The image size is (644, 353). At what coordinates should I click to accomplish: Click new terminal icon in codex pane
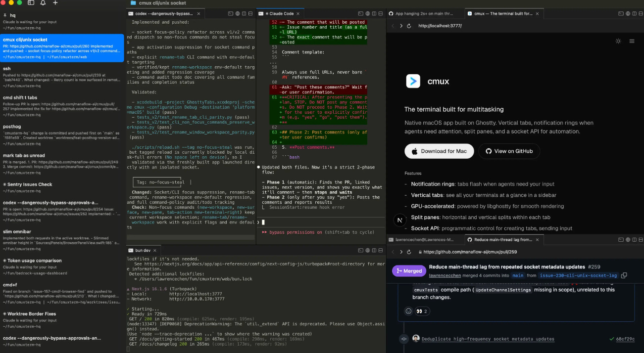coord(231,14)
